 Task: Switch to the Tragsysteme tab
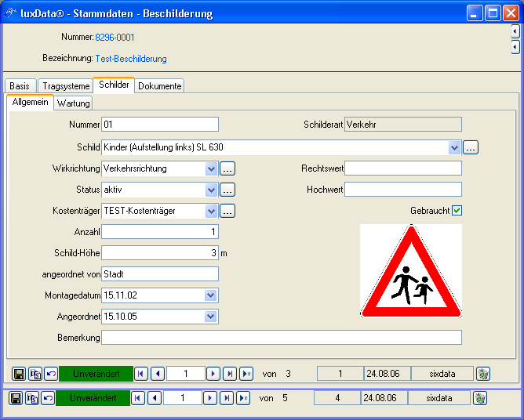(x=64, y=86)
